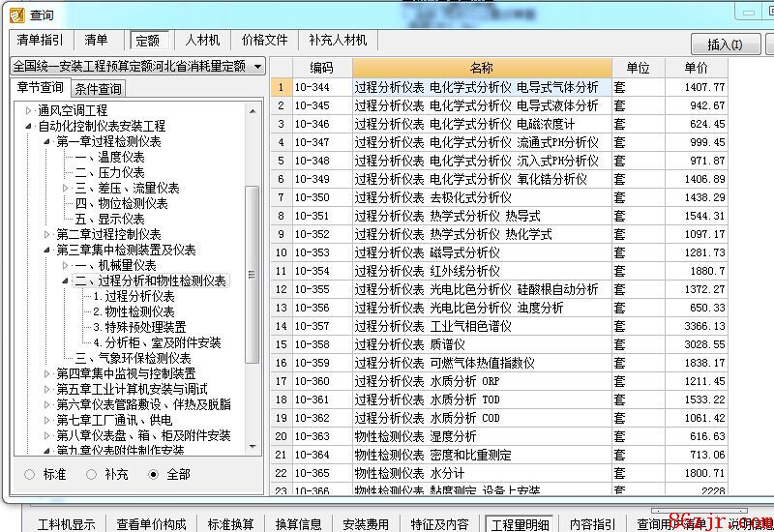Expand the 第二章过程控制仪表 node
The height and width of the screenshot is (532, 774).
pyautogui.click(x=46, y=234)
